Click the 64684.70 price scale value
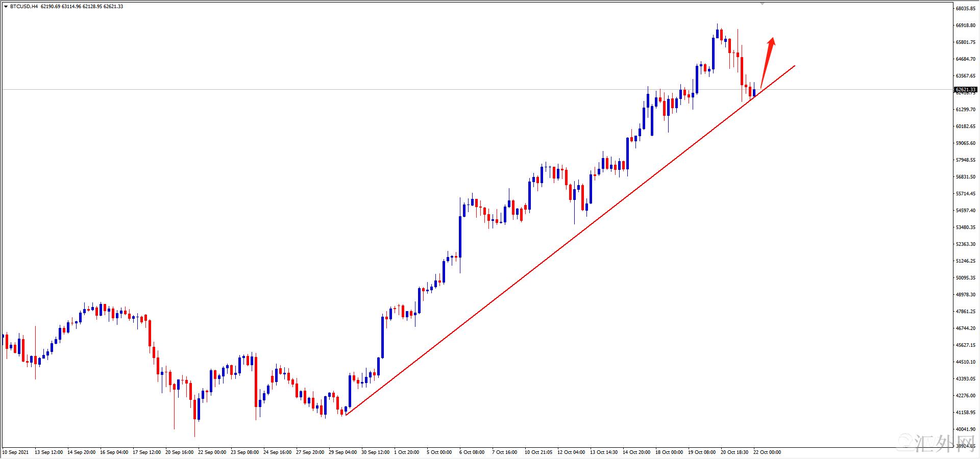This screenshot has width=980, height=459. 965,59
